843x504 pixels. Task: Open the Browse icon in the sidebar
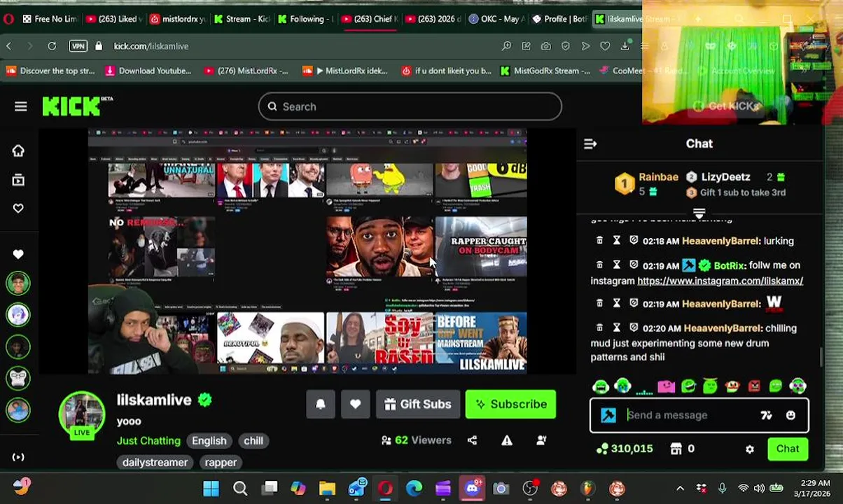tap(18, 180)
